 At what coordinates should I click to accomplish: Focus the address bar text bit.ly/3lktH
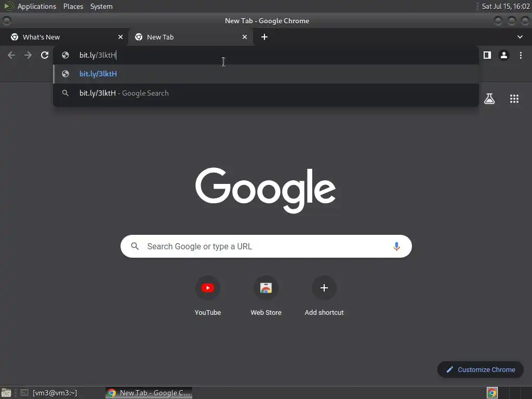point(98,55)
